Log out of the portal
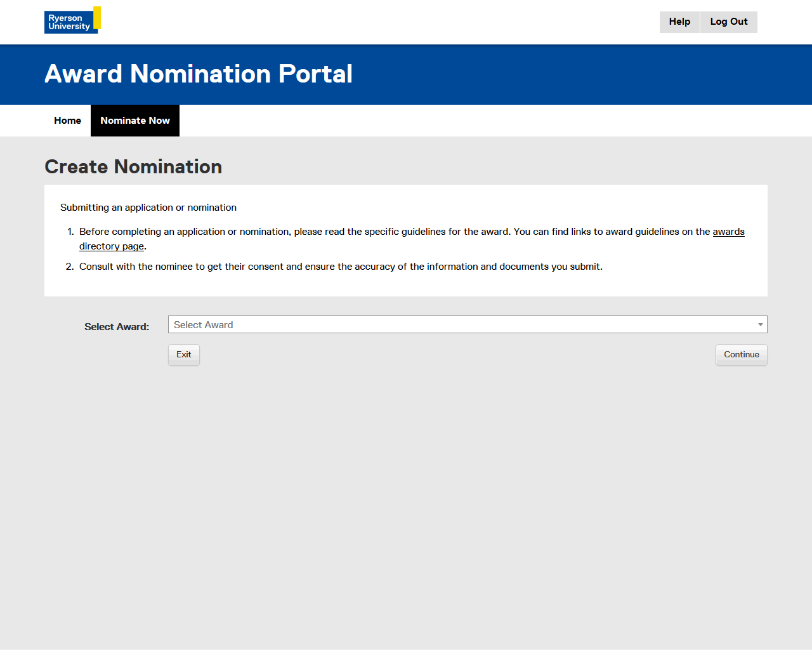Image resolution: width=812 pixels, height=650 pixels. point(728,22)
